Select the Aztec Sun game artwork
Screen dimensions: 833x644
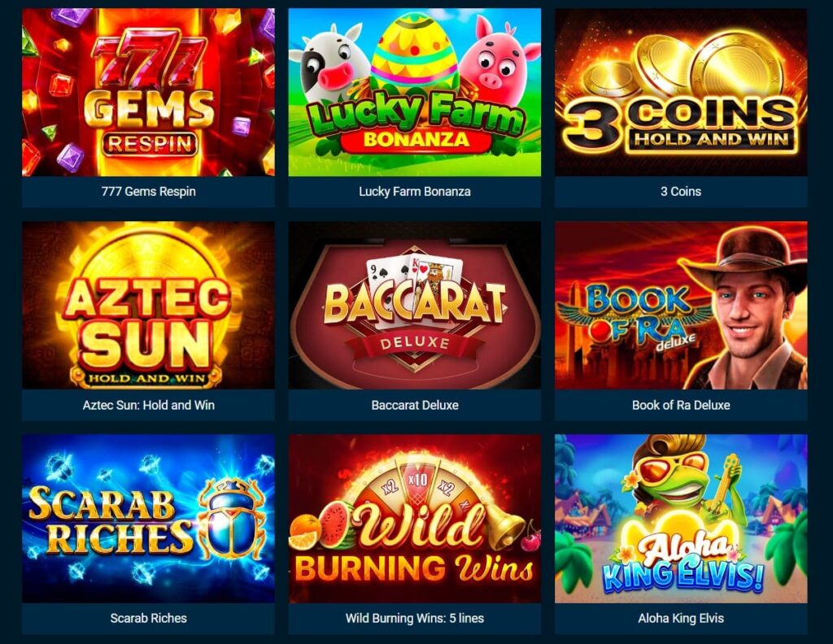(x=148, y=305)
